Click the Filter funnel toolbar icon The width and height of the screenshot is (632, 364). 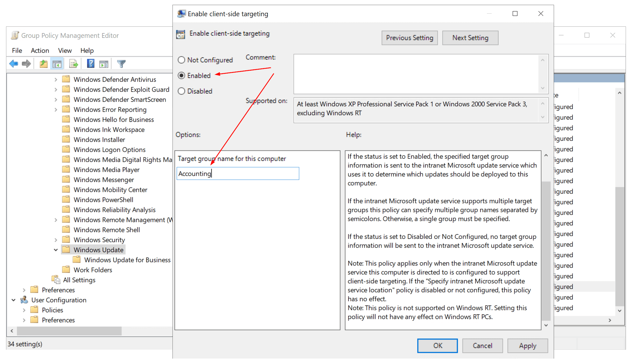tap(121, 64)
